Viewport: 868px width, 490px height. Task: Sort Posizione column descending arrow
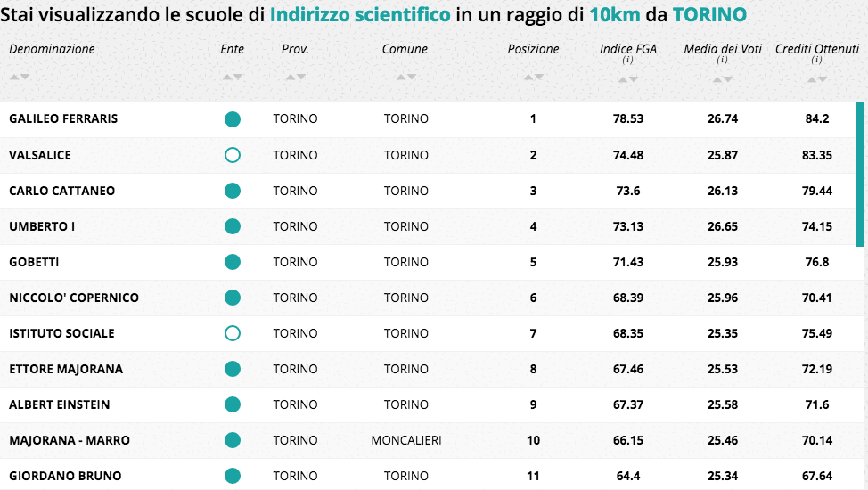click(x=538, y=77)
